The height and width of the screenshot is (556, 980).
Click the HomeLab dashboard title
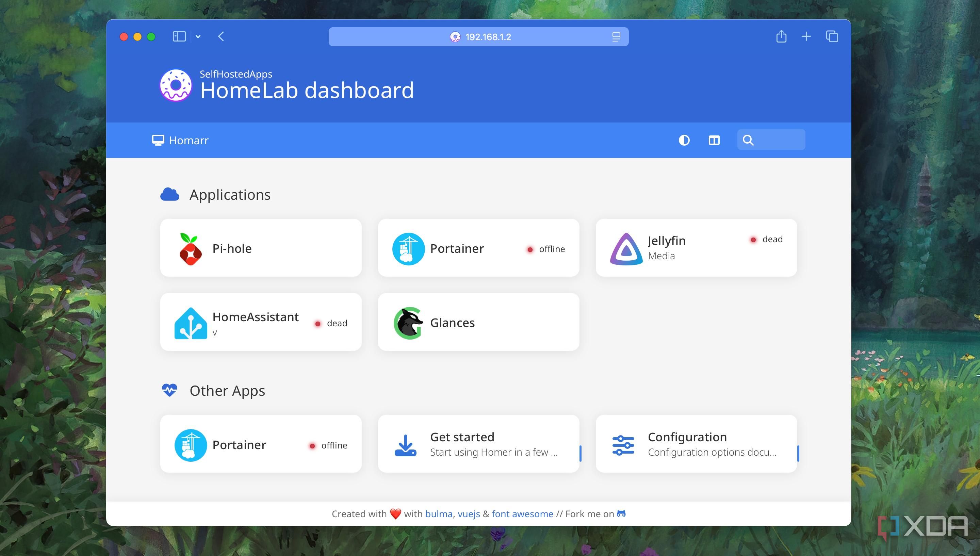point(307,91)
